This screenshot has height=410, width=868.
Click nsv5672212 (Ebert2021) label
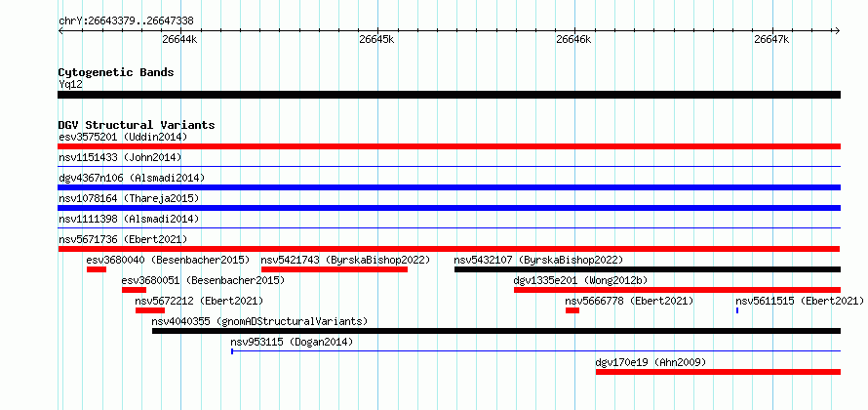point(199,301)
